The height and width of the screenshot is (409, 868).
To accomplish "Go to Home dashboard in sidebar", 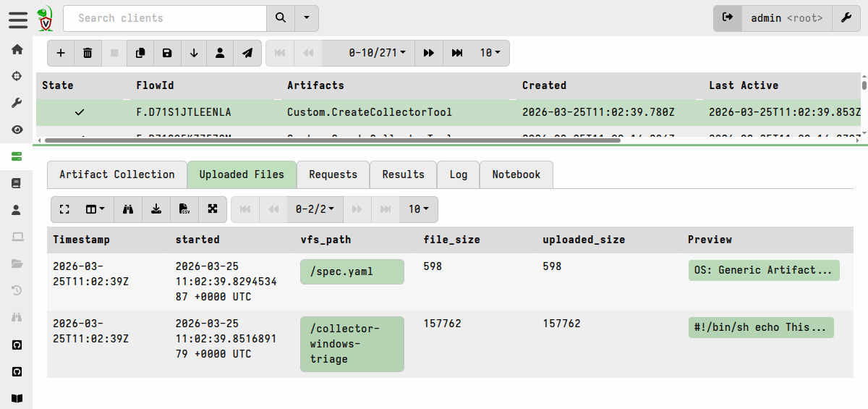I will point(17,49).
